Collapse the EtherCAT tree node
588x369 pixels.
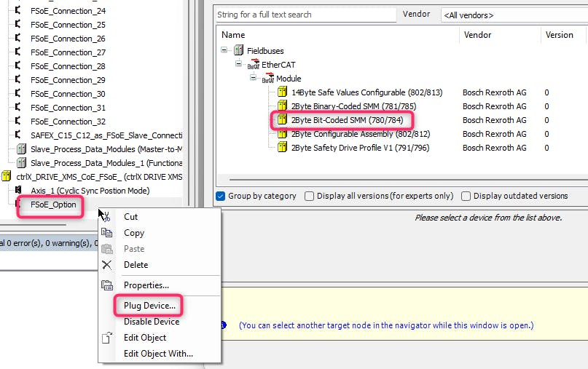[238, 65]
